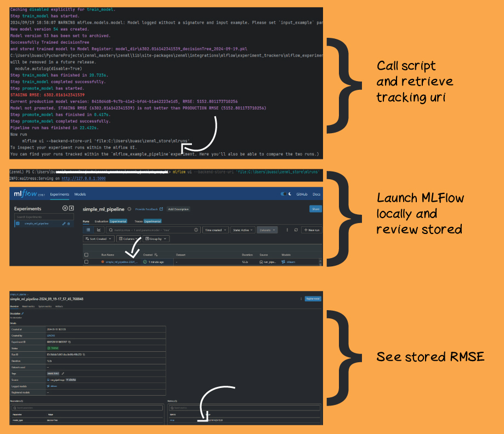The image size is (504, 434).
Task: Open the runs kebab options menu
Action: pos(287,230)
